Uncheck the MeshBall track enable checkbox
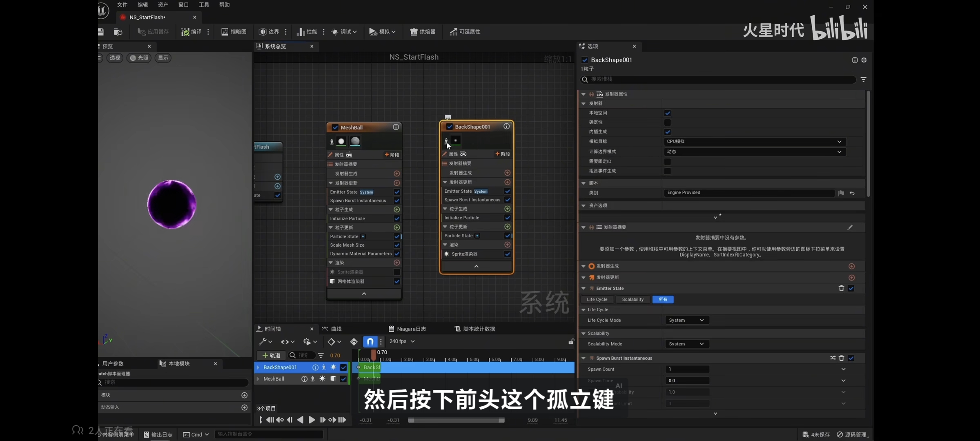 point(343,379)
